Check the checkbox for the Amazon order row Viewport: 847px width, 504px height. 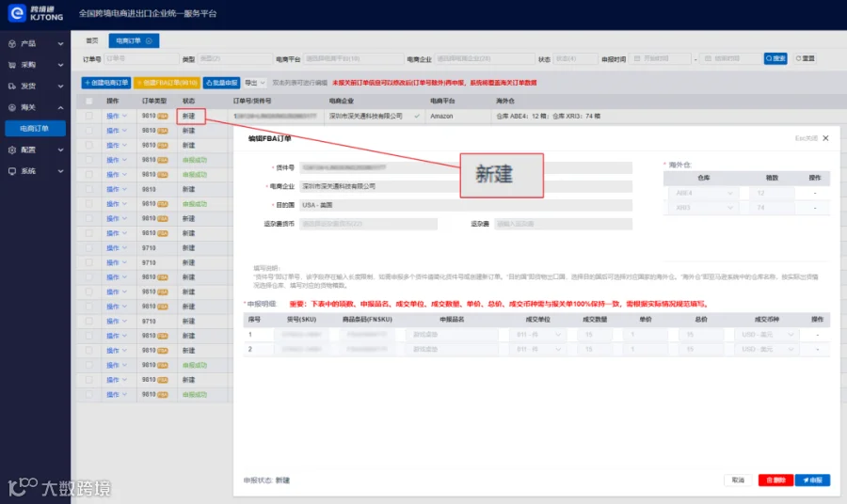(89, 116)
